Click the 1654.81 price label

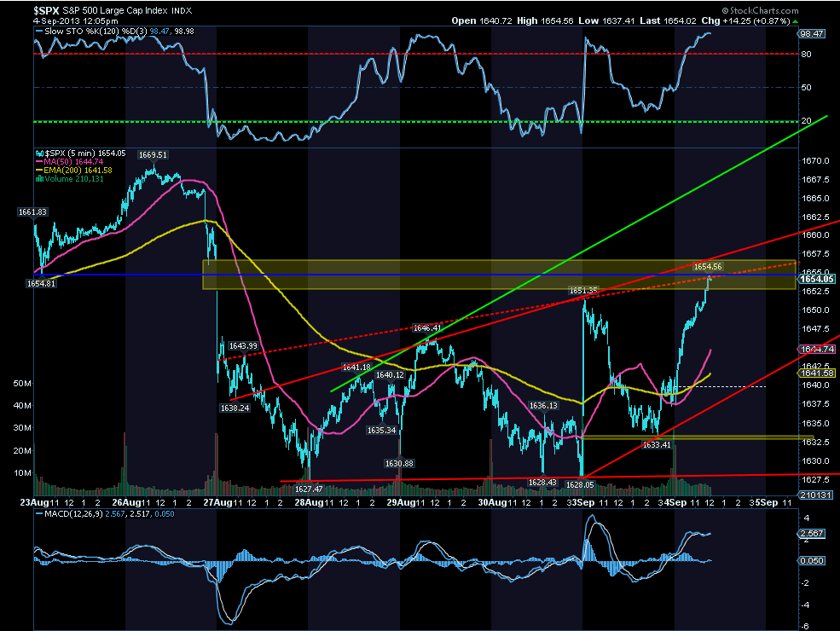click(x=41, y=283)
